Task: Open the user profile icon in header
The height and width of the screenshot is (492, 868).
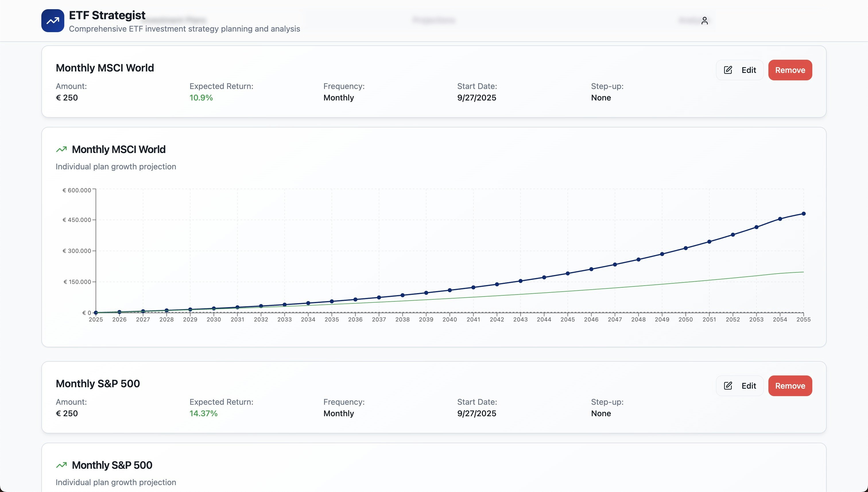Action: tap(704, 21)
